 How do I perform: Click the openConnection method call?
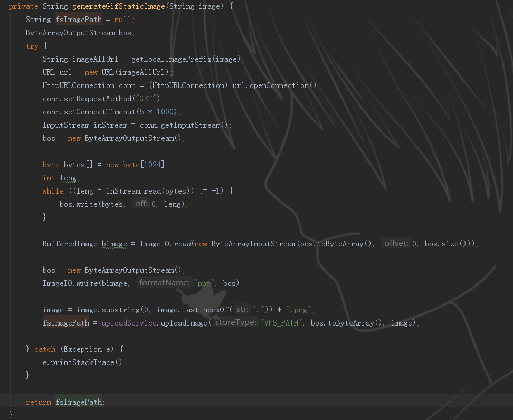[x=279, y=85]
